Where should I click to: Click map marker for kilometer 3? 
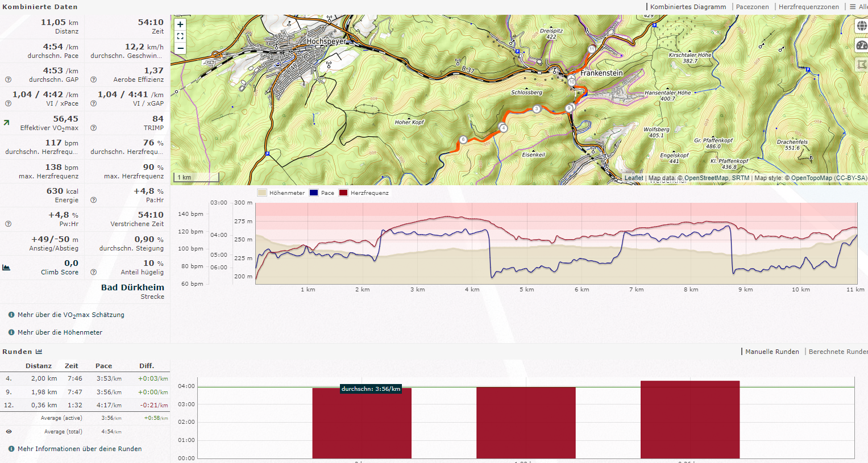click(x=536, y=109)
